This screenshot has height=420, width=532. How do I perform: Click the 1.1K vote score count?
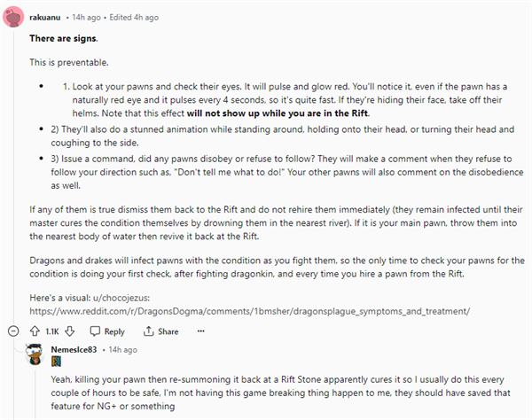tap(52, 331)
